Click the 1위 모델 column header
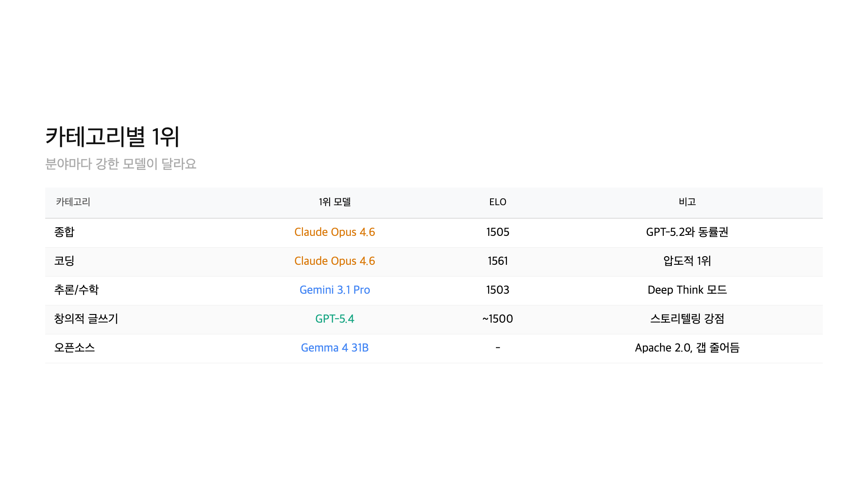868x488 pixels. 335,202
